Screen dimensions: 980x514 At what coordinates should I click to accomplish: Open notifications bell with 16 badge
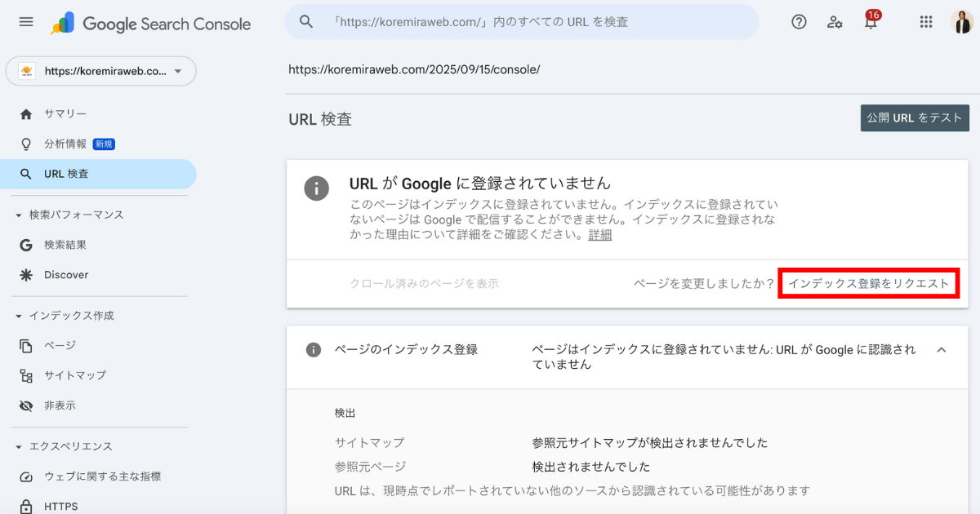[871, 20]
